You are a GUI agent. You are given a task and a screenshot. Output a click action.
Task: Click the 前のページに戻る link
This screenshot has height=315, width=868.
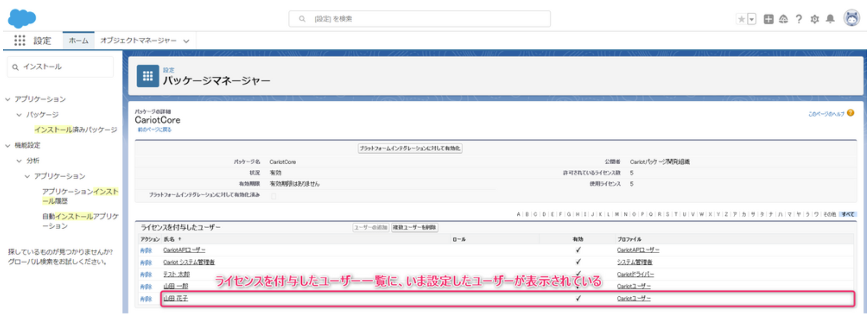(155, 129)
